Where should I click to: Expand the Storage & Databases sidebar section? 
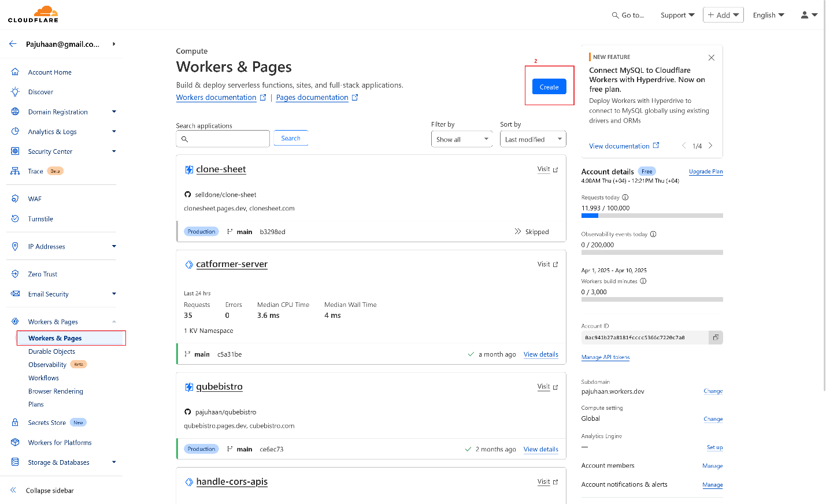pos(114,462)
